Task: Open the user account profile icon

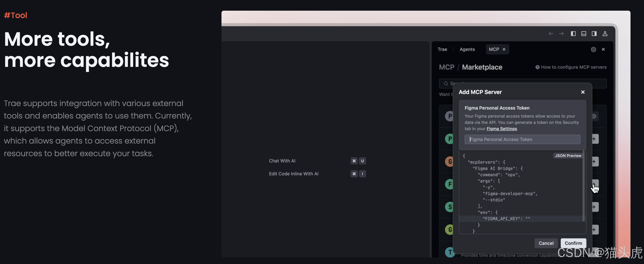Action: pyautogui.click(x=605, y=34)
